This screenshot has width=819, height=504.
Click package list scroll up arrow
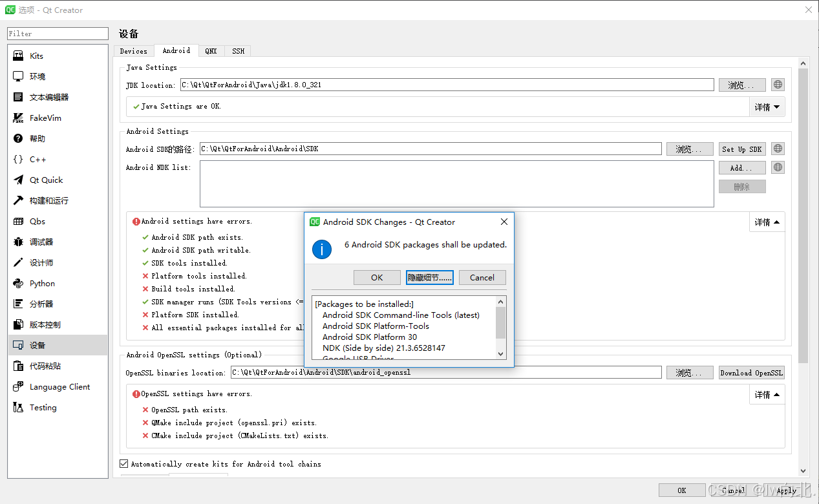point(500,302)
